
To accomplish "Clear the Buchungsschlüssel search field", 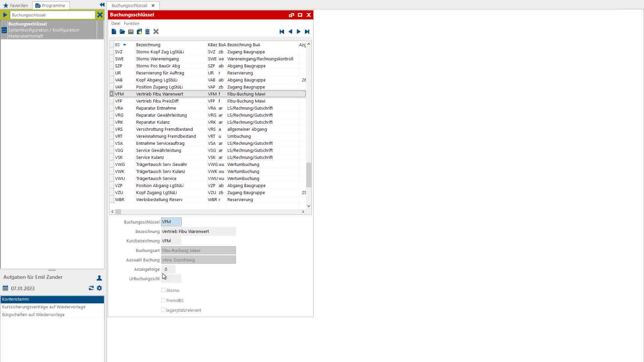I will 100,15.
